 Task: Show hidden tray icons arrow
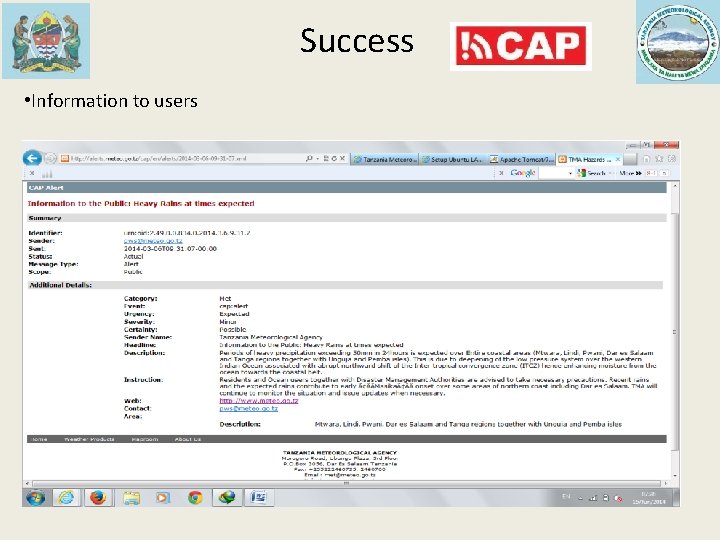pos(580,498)
